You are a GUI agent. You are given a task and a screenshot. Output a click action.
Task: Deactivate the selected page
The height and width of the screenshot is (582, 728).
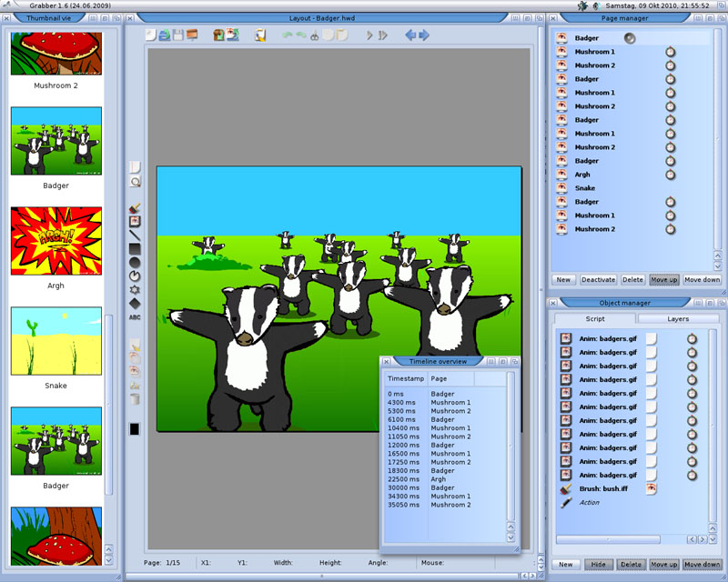[x=598, y=280]
